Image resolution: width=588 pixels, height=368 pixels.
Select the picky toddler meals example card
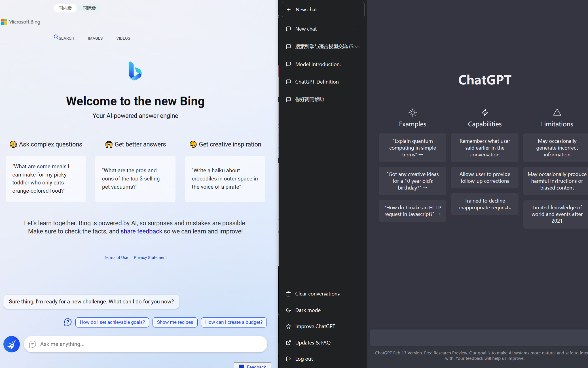(46, 179)
